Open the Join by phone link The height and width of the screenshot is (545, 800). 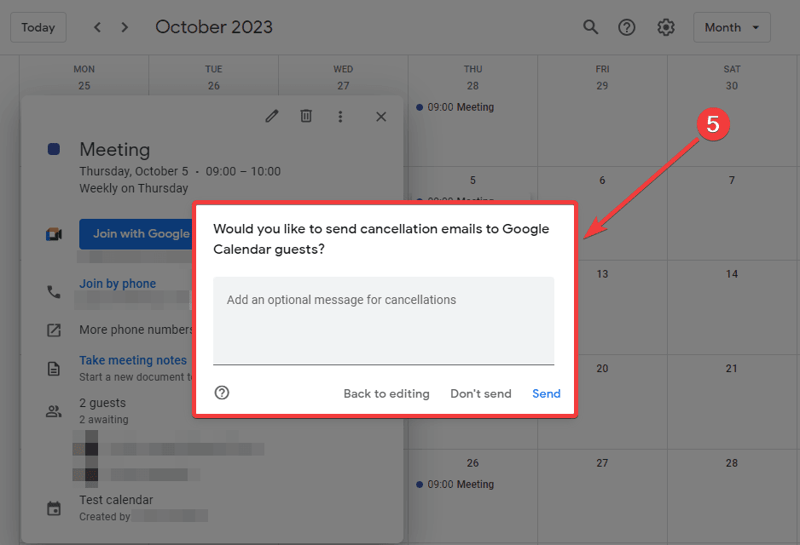117,284
